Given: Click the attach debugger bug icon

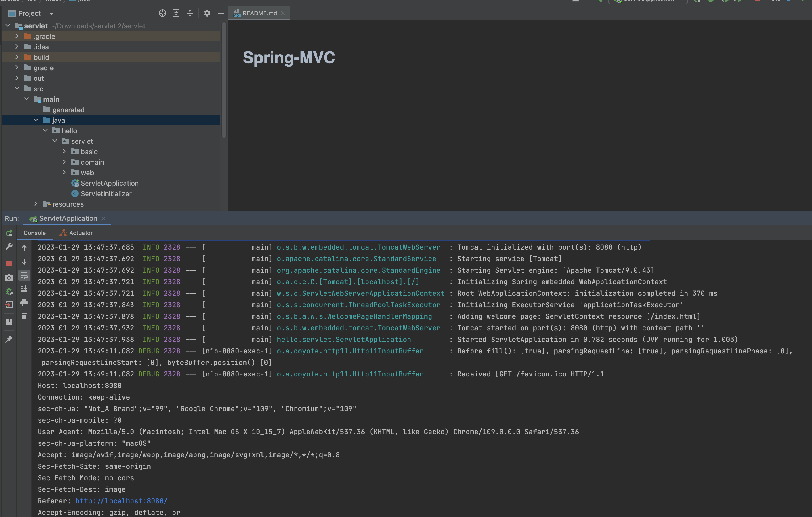Looking at the screenshot, I should click(x=9, y=291).
